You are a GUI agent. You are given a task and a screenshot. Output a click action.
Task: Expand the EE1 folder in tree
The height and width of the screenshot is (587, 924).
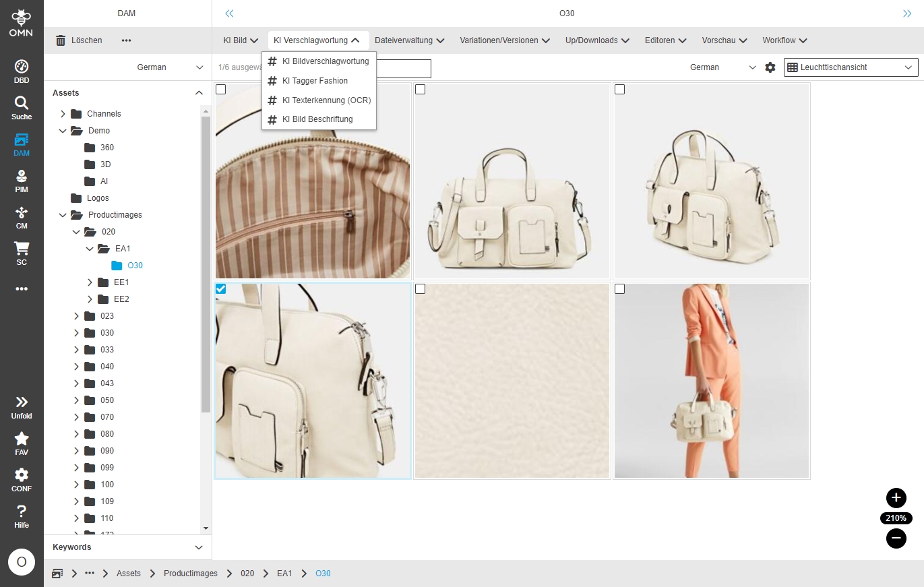[90, 282]
